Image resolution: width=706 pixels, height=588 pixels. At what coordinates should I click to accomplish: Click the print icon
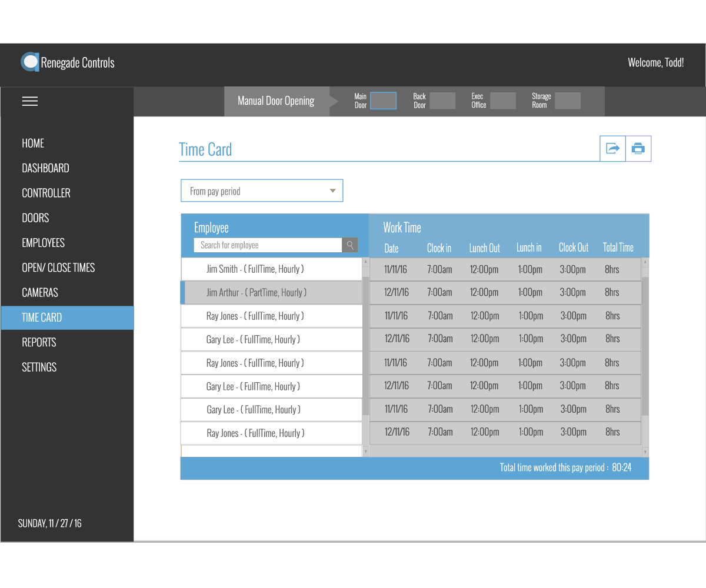click(x=638, y=149)
